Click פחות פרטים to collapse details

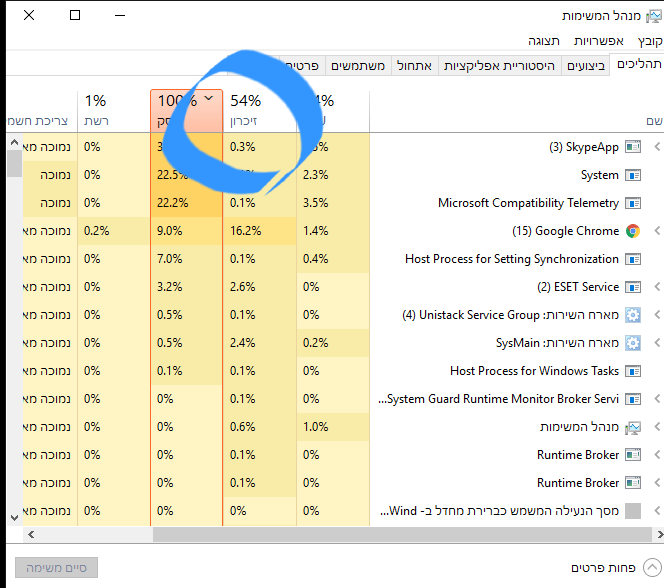click(x=615, y=568)
